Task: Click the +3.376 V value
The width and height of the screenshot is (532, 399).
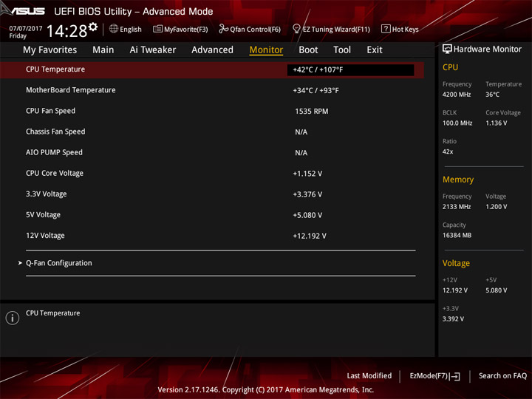Action: coord(307,194)
